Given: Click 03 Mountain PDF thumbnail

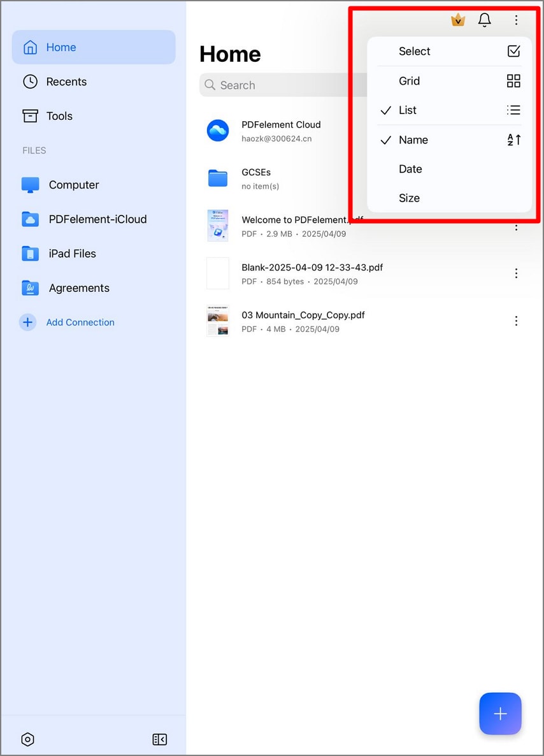Looking at the screenshot, I should (218, 321).
